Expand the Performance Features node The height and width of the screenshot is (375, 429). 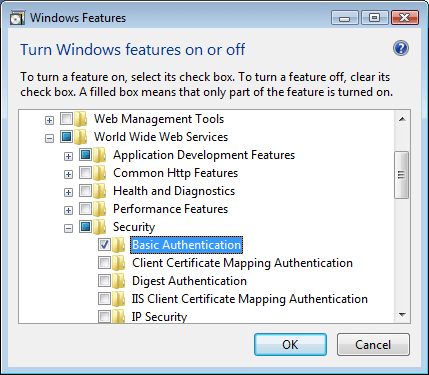pos(68,210)
